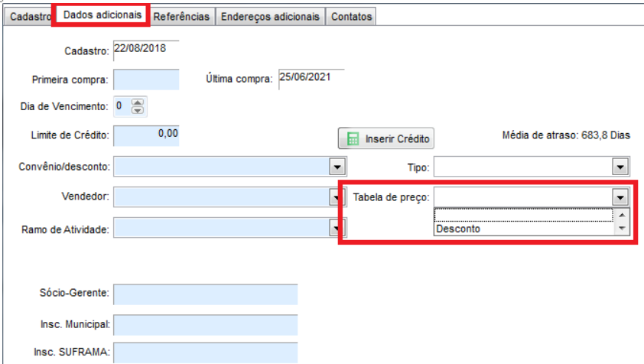
Task: Decrease Dia de Vencimento with down arrow
Action: click(x=138, y=110)
